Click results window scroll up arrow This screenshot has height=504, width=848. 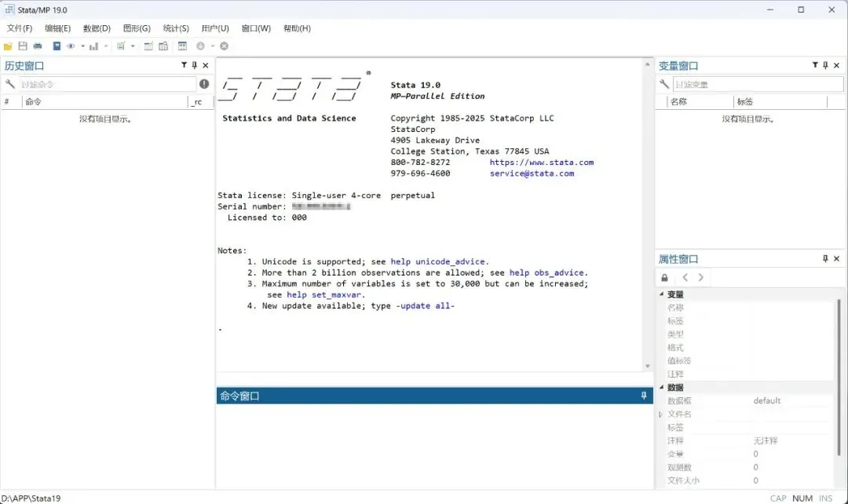[x=647, y=64]
